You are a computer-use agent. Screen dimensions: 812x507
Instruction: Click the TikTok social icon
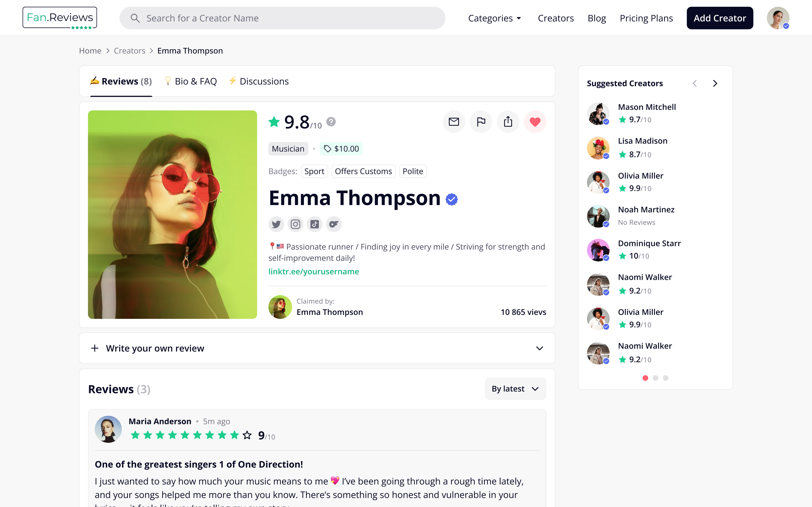[314, 224]
